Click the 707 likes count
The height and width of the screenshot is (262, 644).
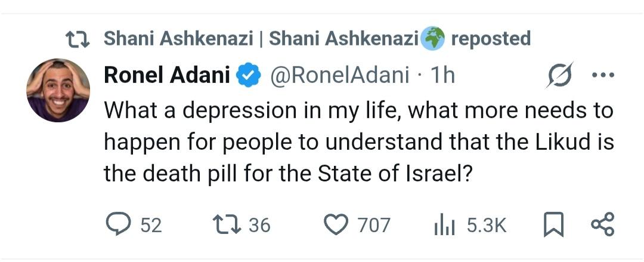tap(374, 225)
